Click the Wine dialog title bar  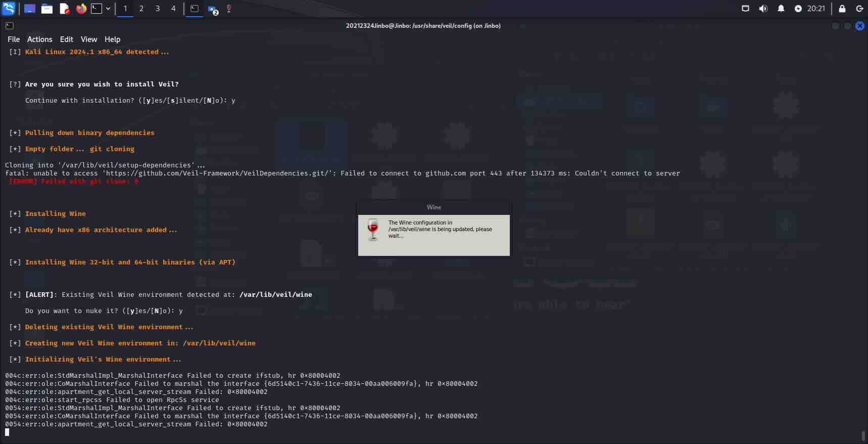433,207
